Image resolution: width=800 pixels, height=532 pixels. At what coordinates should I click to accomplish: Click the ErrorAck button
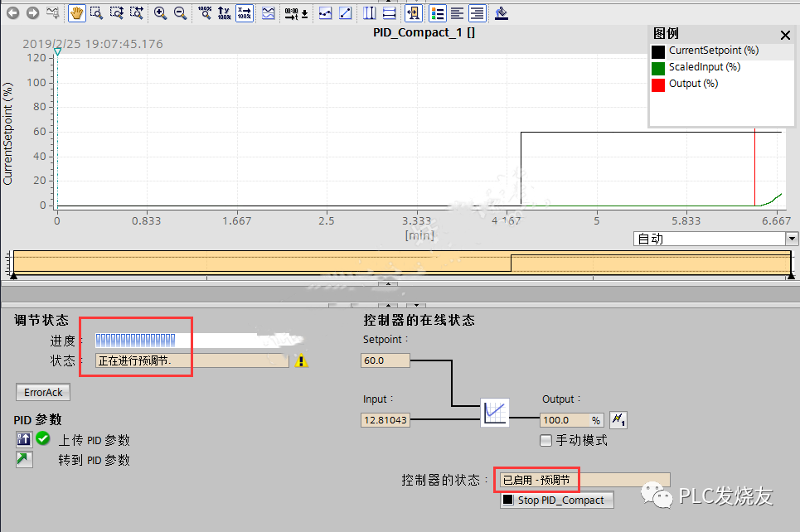point(43,392)
